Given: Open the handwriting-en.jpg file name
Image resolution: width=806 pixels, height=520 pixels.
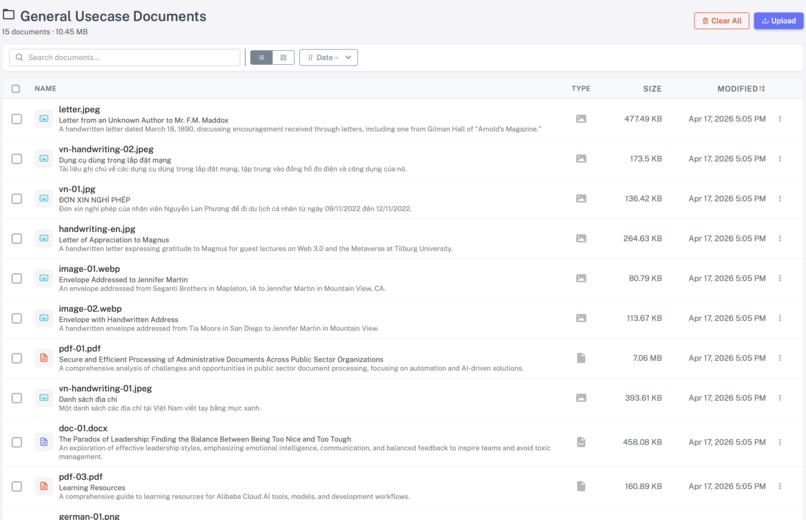Looking at the screenshot, I should coord(97,229).
